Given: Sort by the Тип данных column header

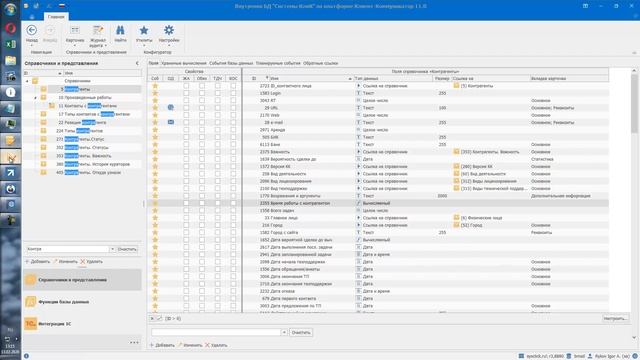Looking at the screenshot, I should coord(393,78).
